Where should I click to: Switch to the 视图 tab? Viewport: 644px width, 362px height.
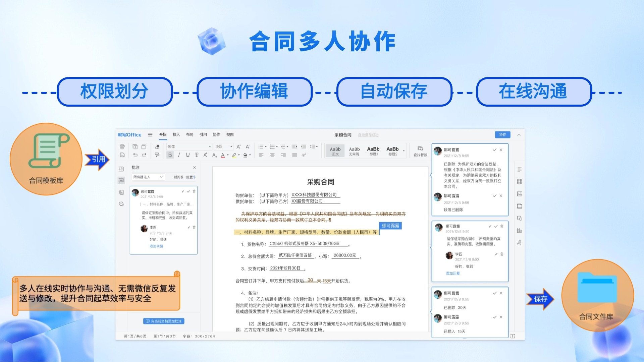coord(230,135)
